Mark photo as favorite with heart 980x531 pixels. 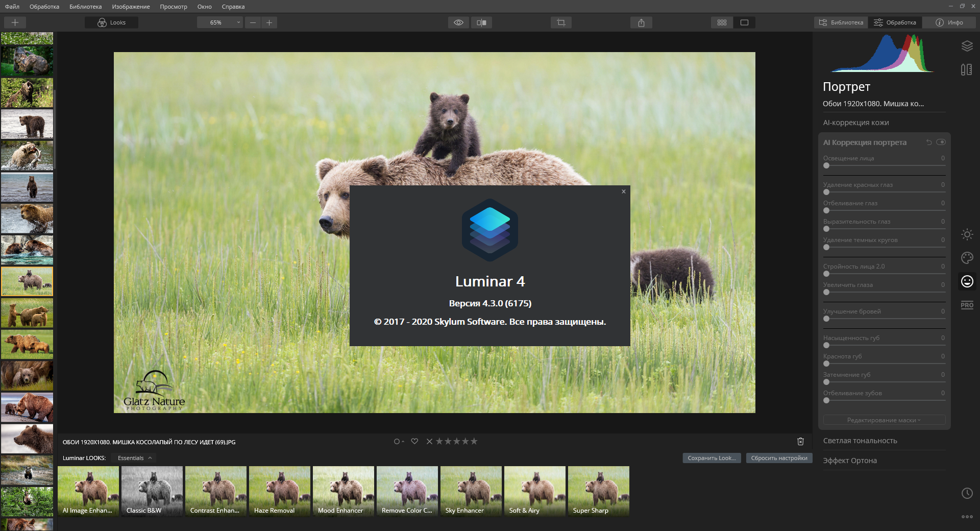click(x=414, y=442)
